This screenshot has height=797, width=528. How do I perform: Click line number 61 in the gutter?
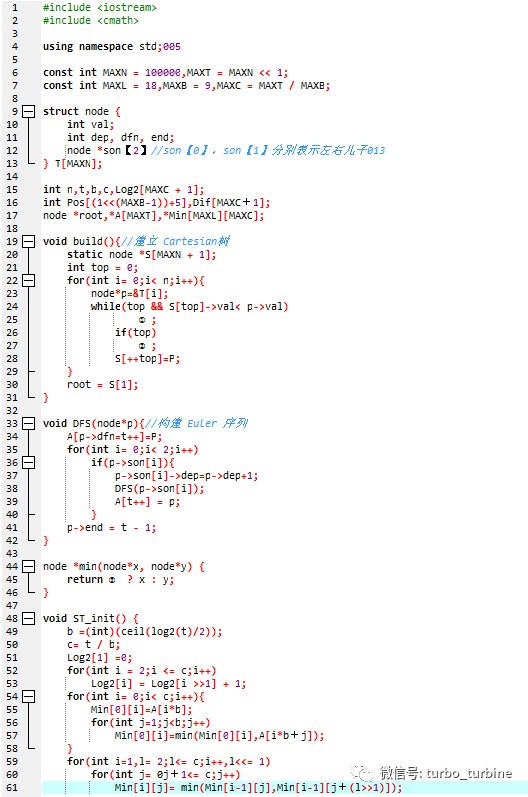(x=12, y=788)
